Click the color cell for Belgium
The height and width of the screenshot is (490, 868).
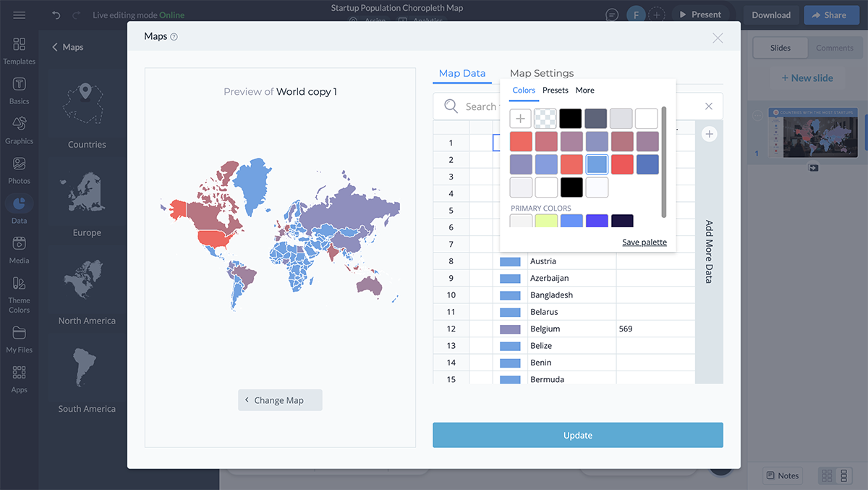pos(510,329)
